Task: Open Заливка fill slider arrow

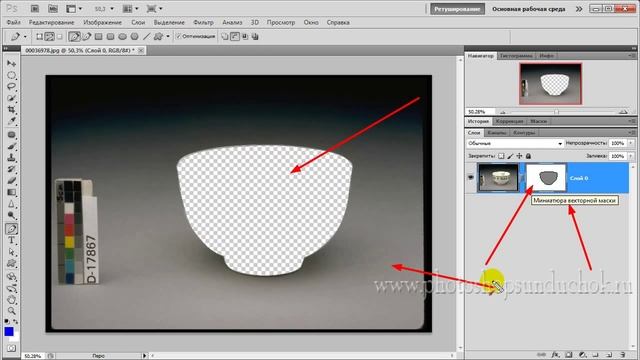Action: (631, 156)
